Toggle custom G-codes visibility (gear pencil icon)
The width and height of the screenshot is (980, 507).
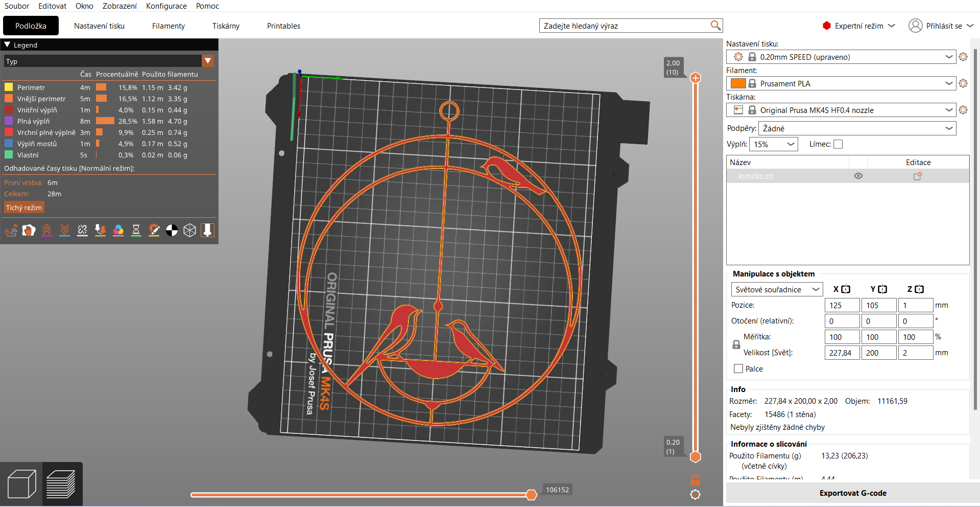[x=154, y=231]
